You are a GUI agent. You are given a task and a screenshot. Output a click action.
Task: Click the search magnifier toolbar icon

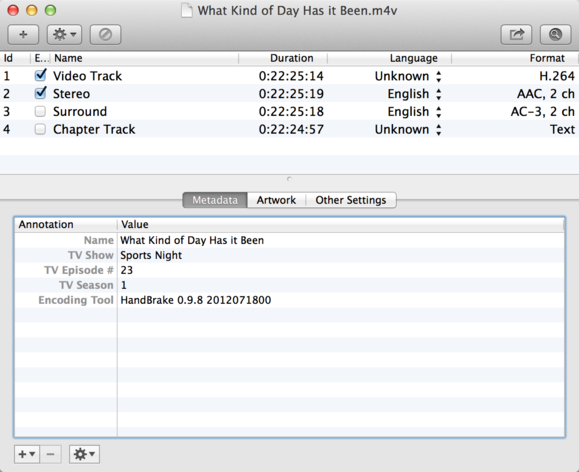coord(555,34)
